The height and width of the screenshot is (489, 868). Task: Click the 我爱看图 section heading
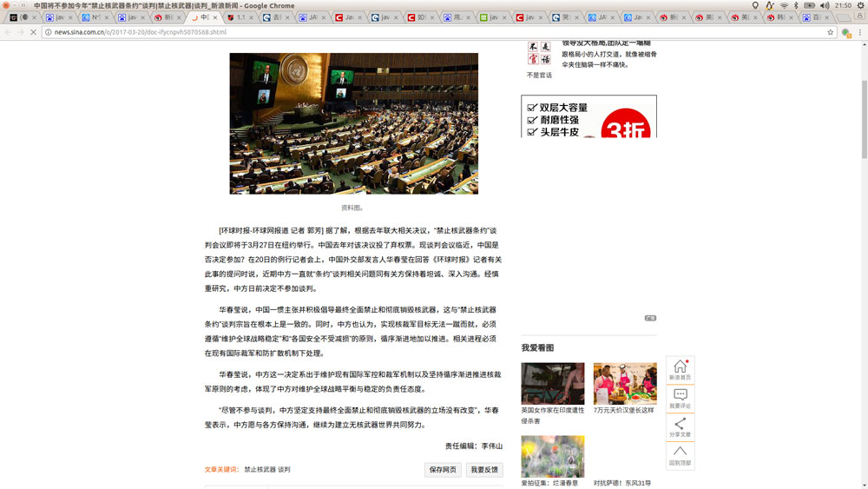coord(537,347)
